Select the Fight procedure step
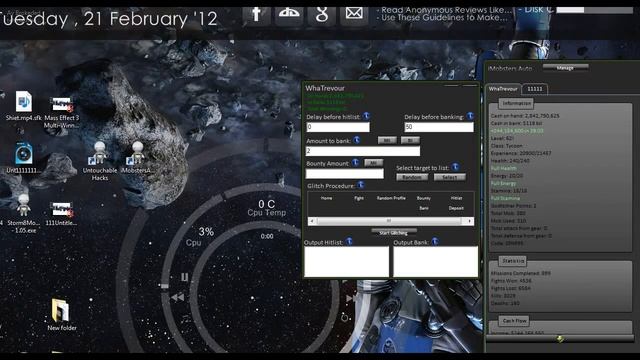640x360 pixels. [x=359, y=198]
